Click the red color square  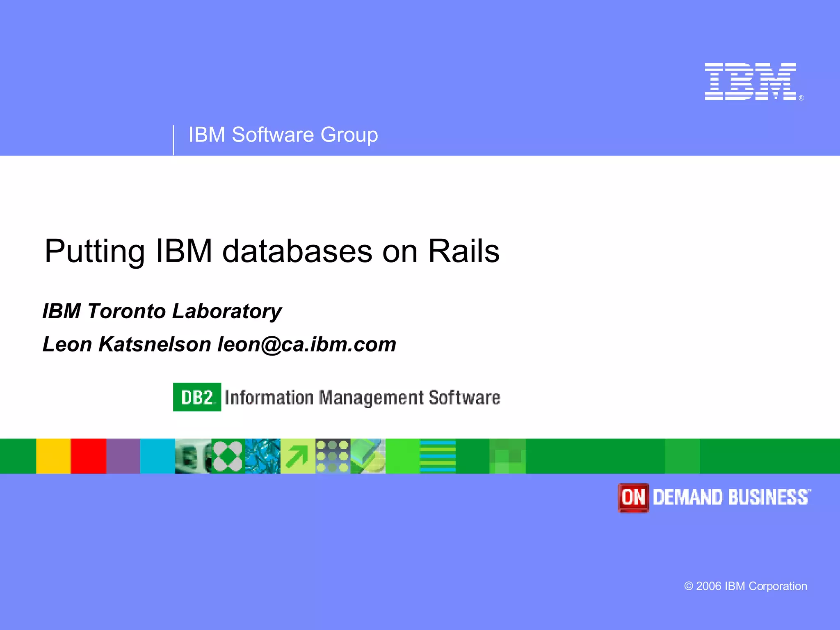click(89, 456)
